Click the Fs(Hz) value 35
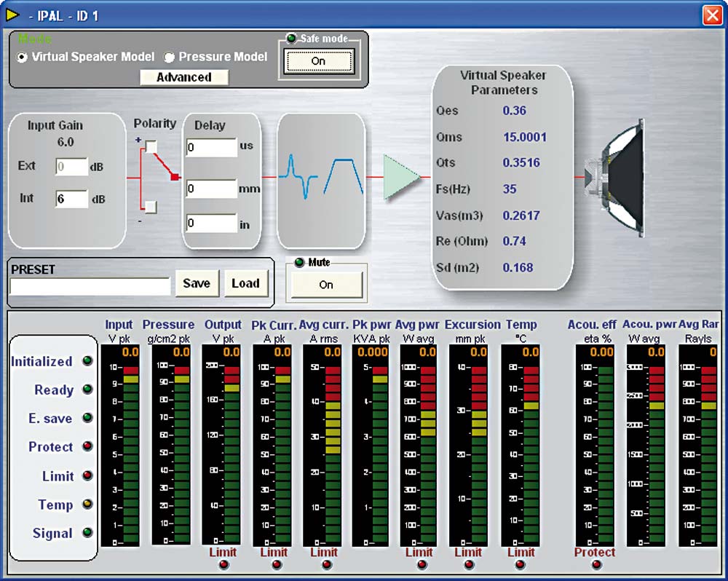Screen dimensions: 728x581 tap(510, 189)
